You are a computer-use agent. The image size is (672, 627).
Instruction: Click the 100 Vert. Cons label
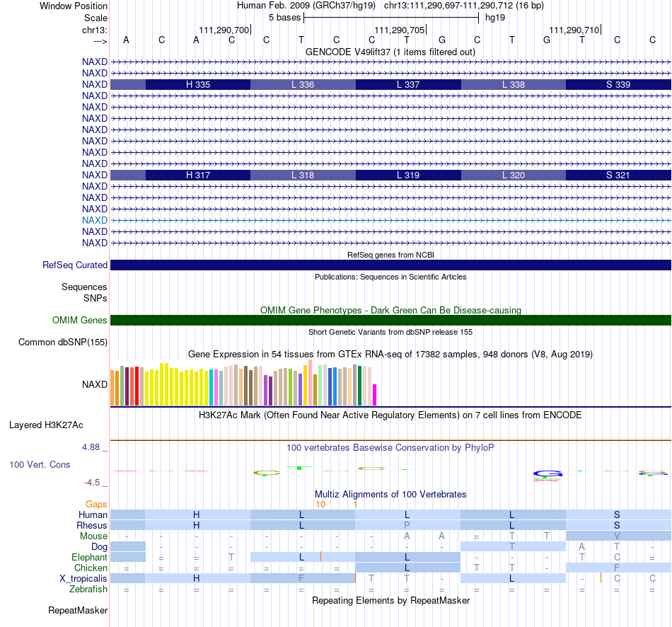(40, 464)
